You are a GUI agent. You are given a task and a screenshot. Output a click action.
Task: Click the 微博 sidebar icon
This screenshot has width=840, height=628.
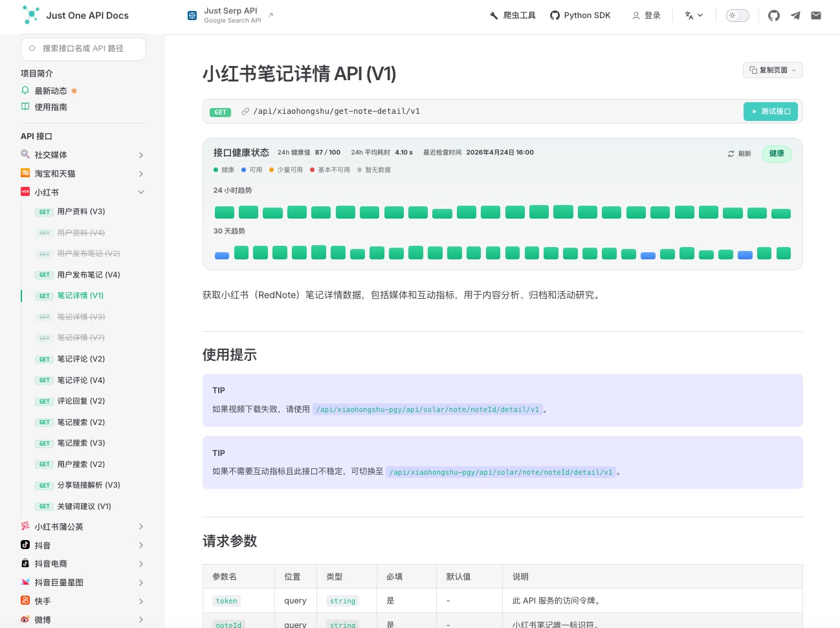point(25,620)
